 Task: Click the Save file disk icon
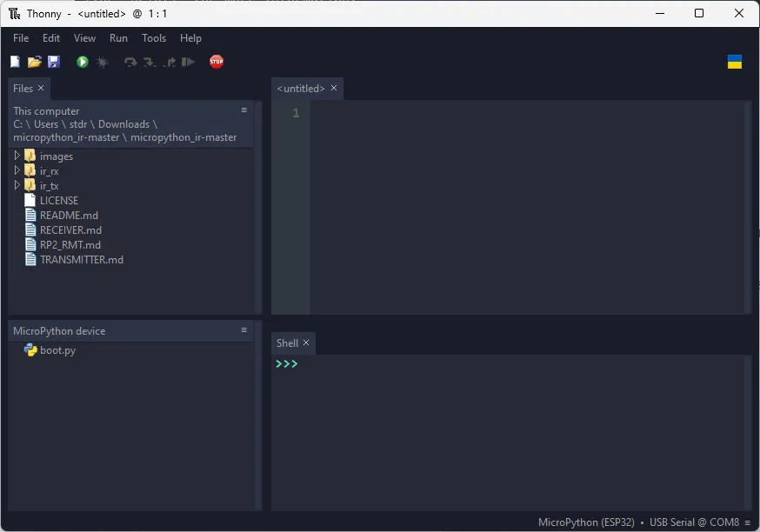coord(53,62)
